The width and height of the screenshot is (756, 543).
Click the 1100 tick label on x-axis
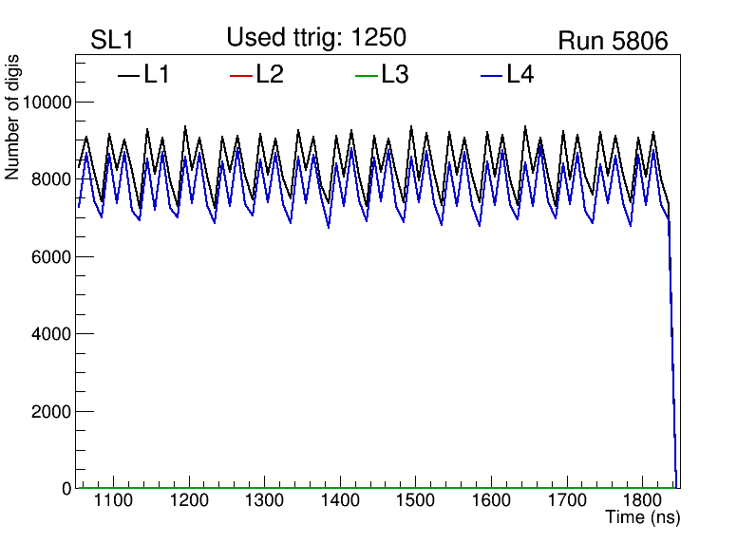coord(113,500)
